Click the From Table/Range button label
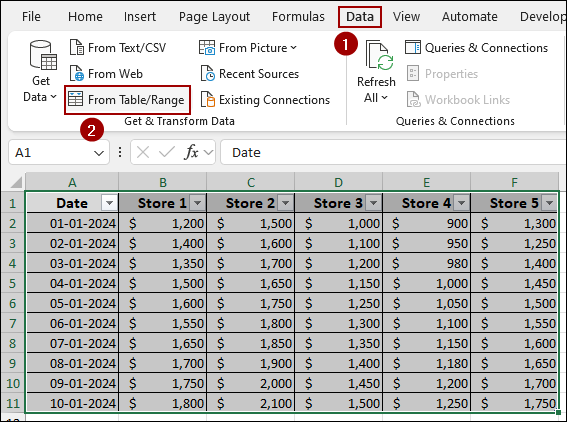 click(x=136, y=100)
